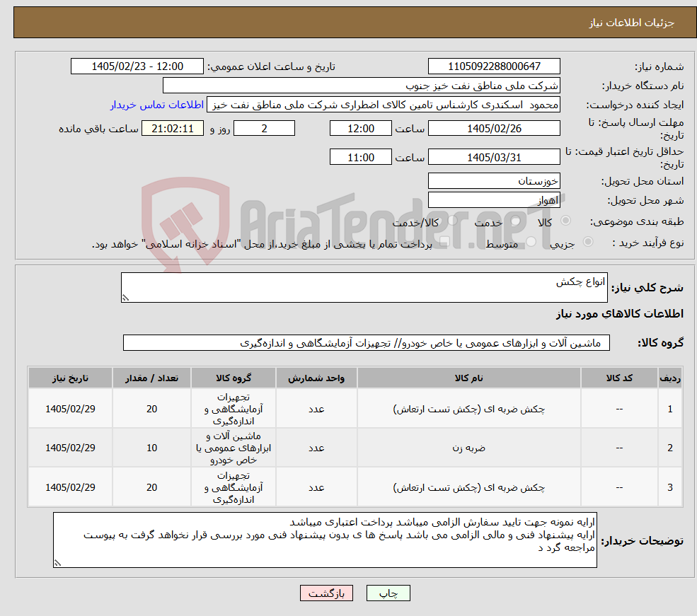Viewport: 697px width, 616px height.
Task: Click the request creator name field
Action: pyautogui.click(x=383, y=105)
